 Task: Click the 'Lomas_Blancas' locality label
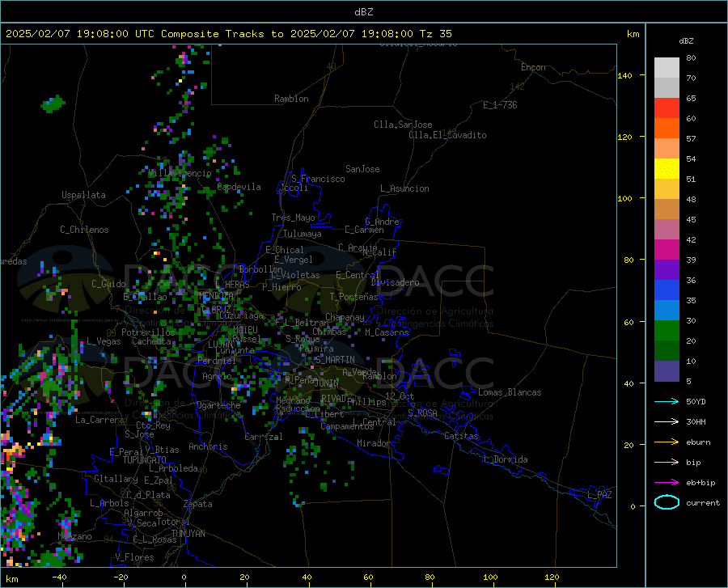tap(510, 392)
